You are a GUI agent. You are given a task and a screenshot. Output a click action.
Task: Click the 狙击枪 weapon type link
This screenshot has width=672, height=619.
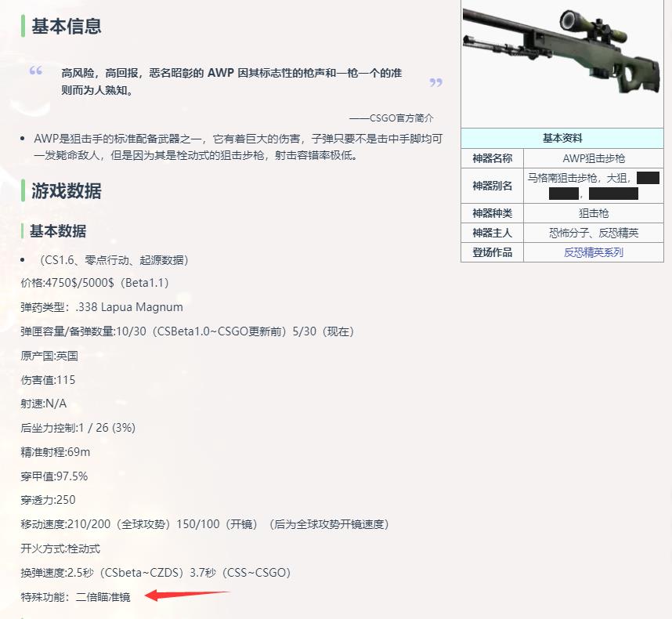coord(593,212)
